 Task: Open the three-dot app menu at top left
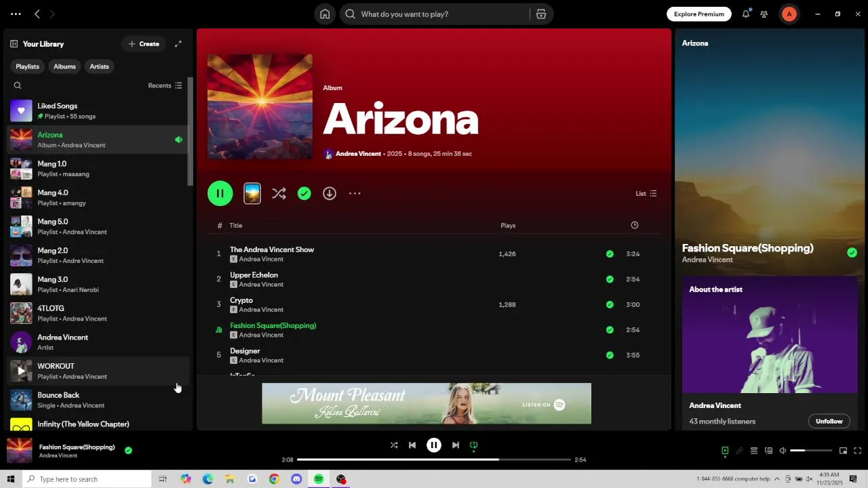[x=16, y=14]
